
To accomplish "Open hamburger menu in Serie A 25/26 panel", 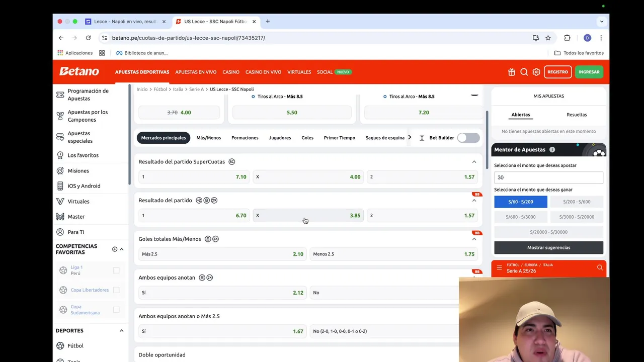I will pyautogui.click(x=499, y=268).
